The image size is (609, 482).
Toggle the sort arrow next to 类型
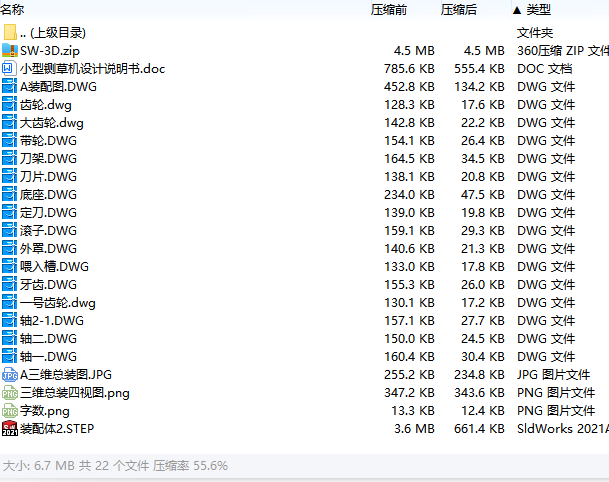pos(517,10)
